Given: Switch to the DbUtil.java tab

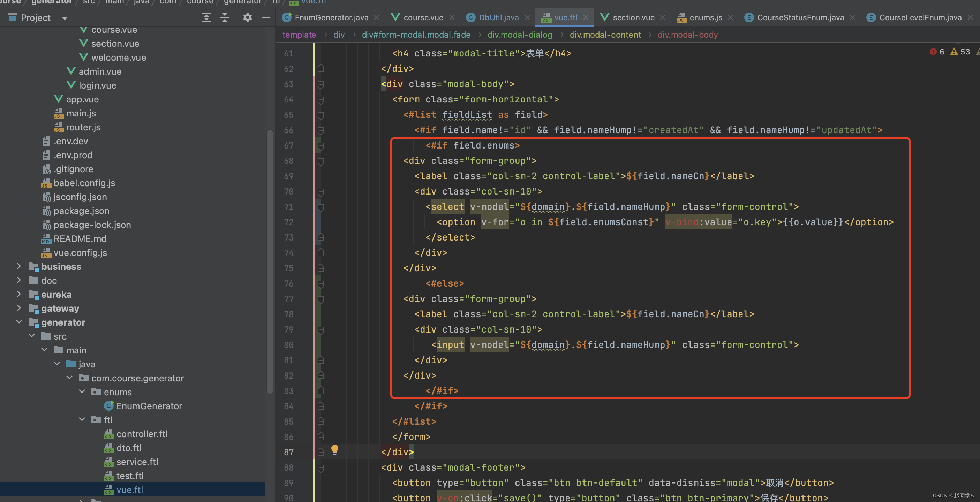Looking at the screenshot, I should [x=498, y=17].
